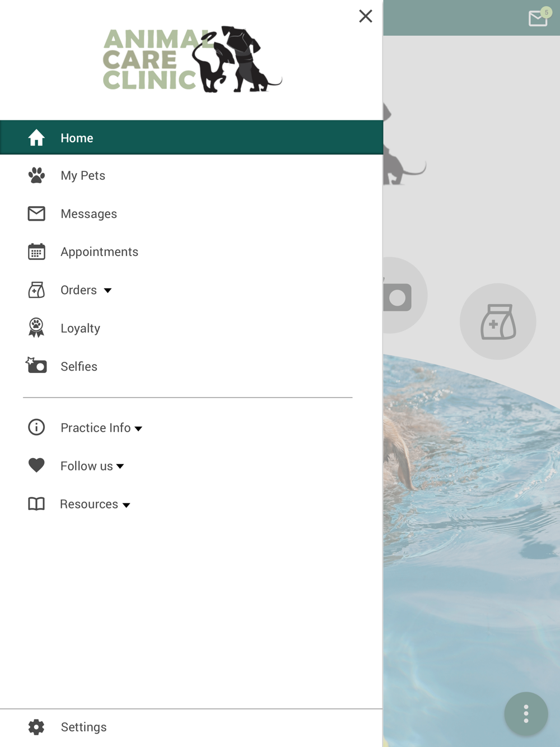Close the navigation drawer with X

366,16
